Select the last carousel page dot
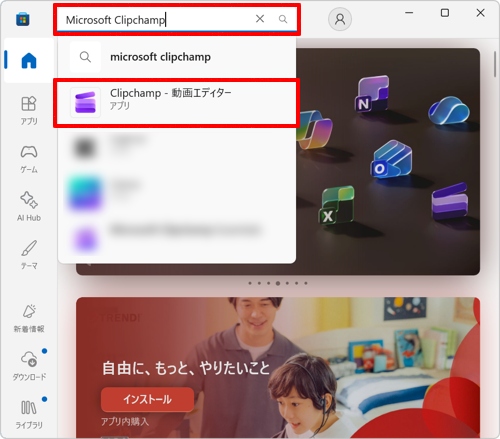 pos(306,283)
